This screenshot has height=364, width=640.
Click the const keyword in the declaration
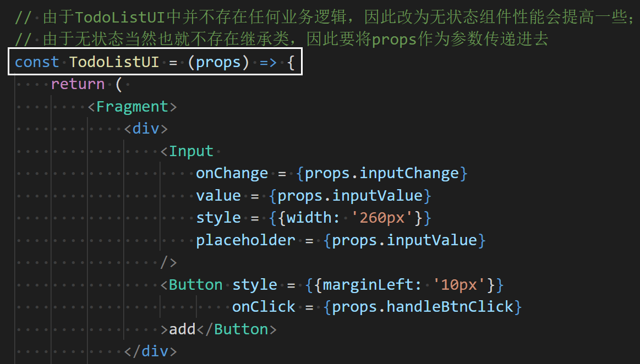[x=36, y=62]
